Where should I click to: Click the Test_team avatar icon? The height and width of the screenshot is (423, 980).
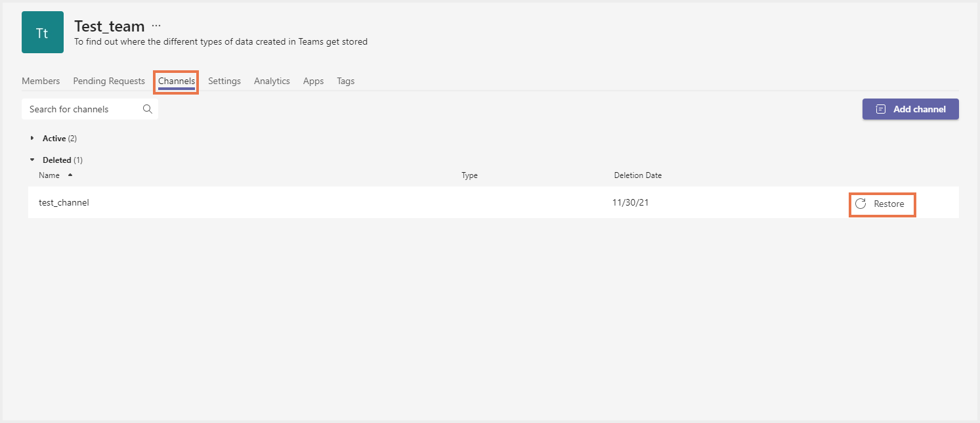pos(43,32)
